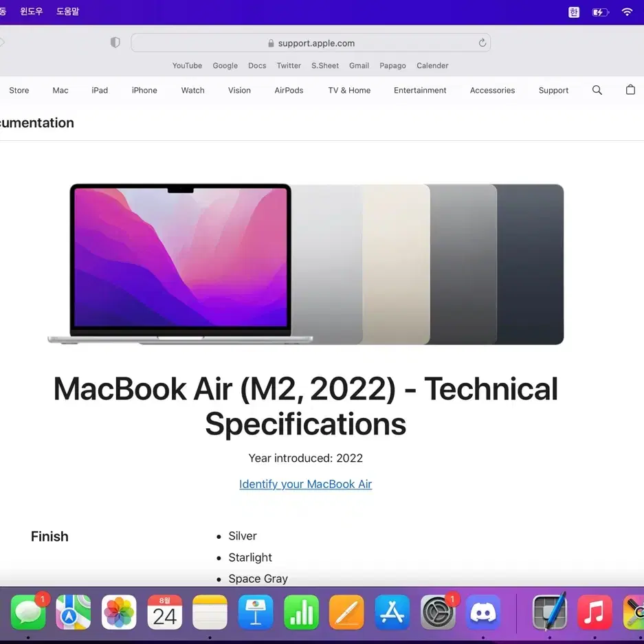
Task: Open the Google bookmark
Action: (x=225, y=66)
